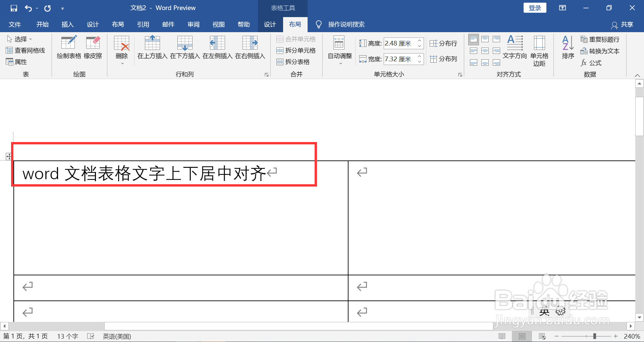
Task: Open 单元格边距 cell margins settings
Action: point(539,50)
